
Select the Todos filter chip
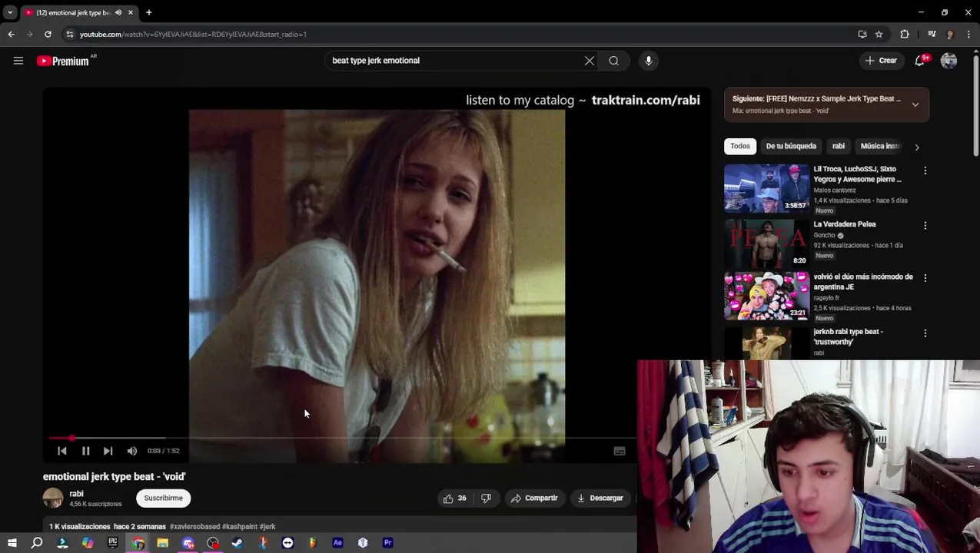[740, 146]
